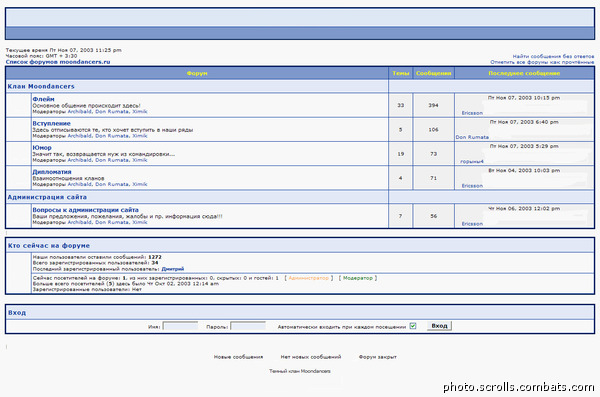This screenshot has width=600, height=397.
Task: Click the Клан Moondancers category heading
Action: (x=41, y=87)
